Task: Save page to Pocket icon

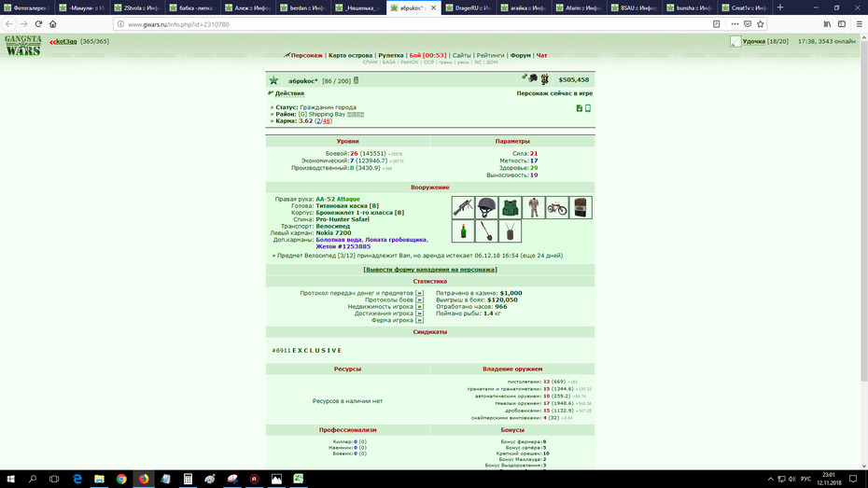Action: coord(748,23)
